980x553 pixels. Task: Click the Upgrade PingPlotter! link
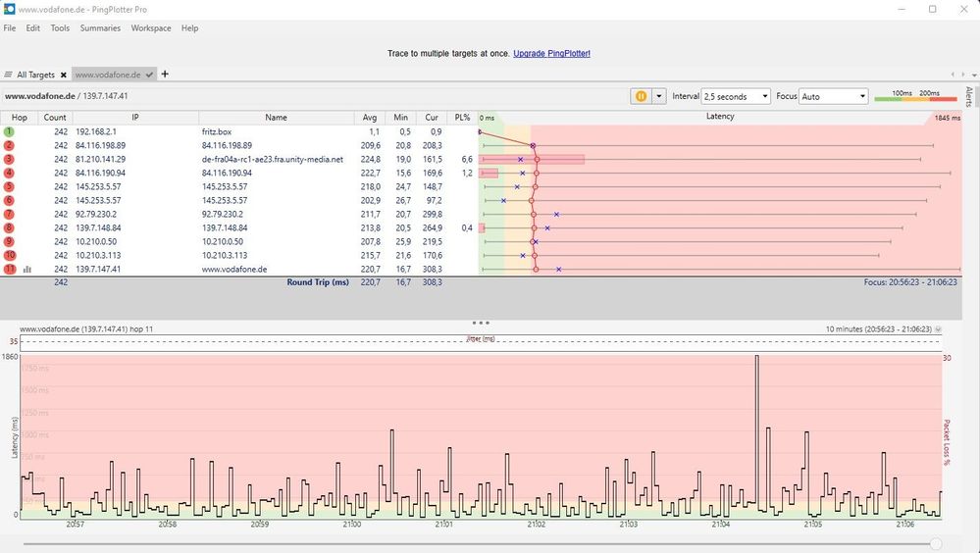point(552,54)
